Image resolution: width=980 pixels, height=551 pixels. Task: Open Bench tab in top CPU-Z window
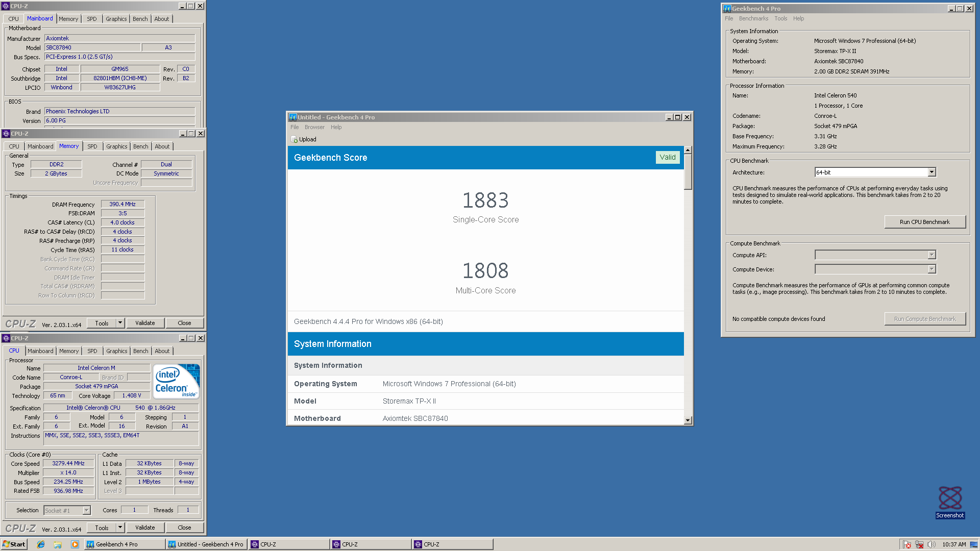[140, 19]
